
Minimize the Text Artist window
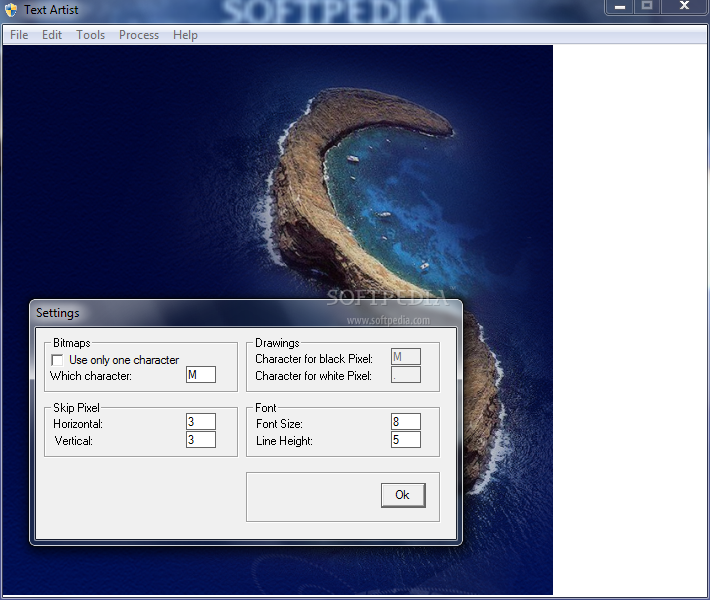coord(620,6)
